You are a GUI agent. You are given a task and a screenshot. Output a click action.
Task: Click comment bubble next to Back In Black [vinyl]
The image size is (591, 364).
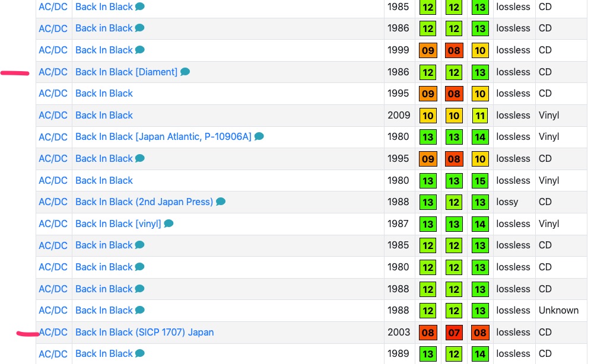click(169, 223)
